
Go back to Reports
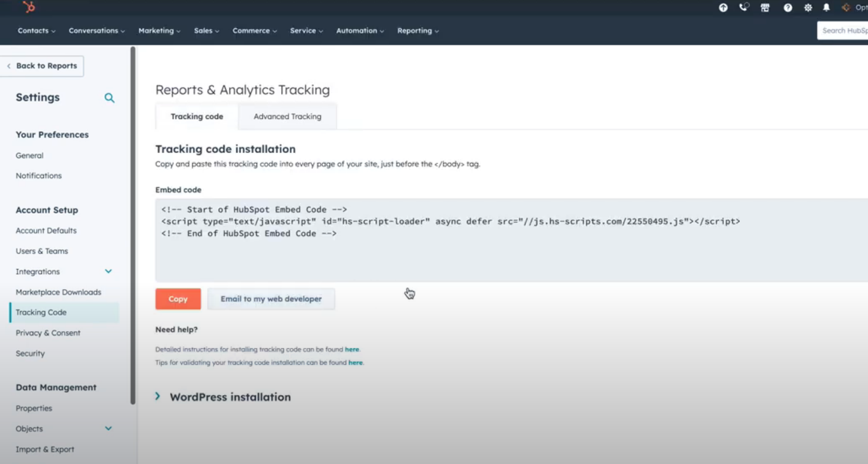point(42,66)
